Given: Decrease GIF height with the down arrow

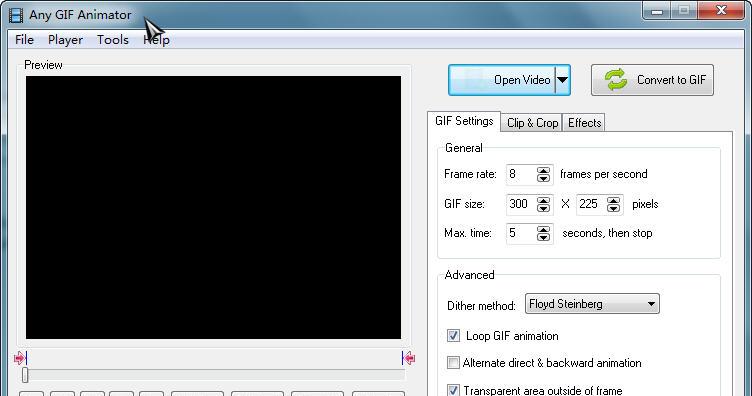Looking at the screenshot, I should coord(613,209).
